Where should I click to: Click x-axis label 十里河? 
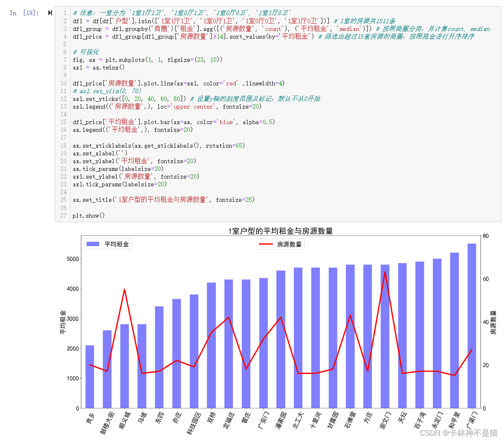click(316, 421)
